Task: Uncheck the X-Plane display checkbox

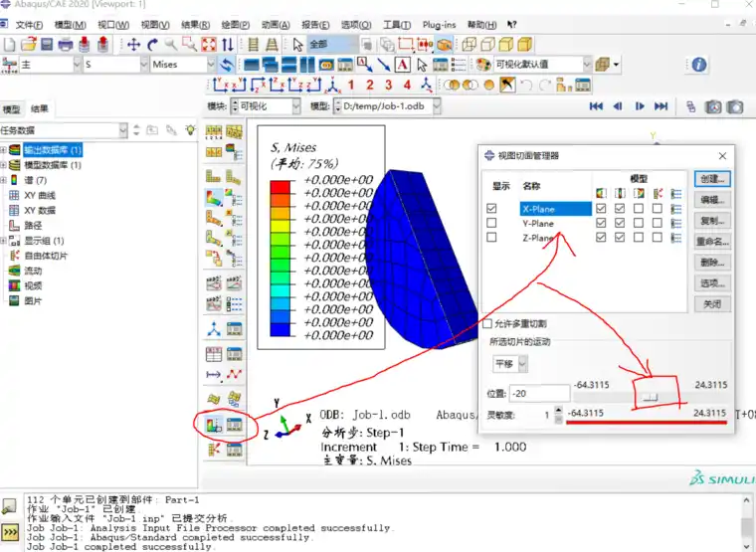Action: tap(491, 208)
